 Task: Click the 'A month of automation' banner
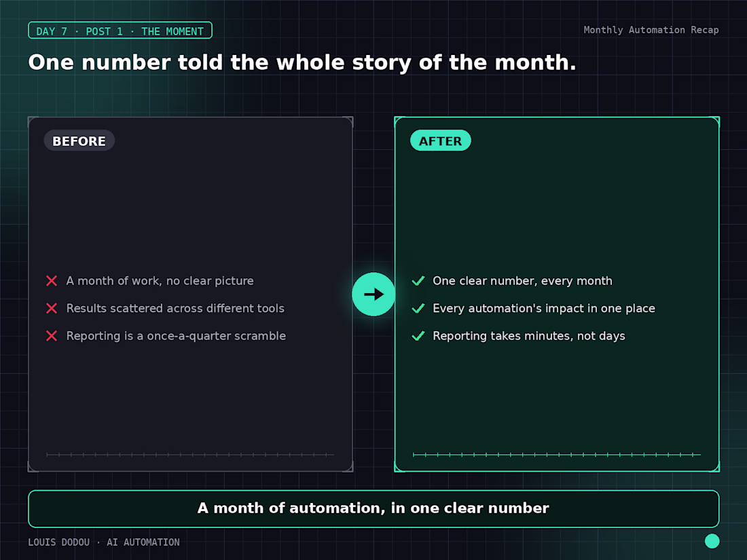pos(373,508)
